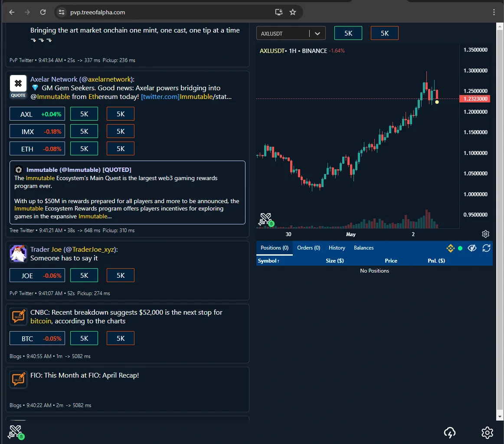Go forward in browser history
This screenshot has width=504, height=444.
click(27, 12)
